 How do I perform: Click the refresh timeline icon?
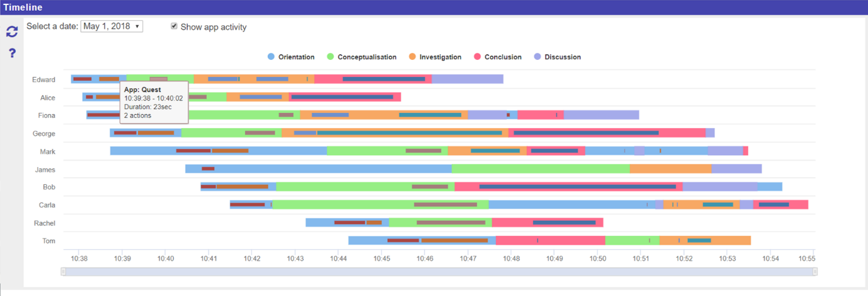(x=11, y=31)
